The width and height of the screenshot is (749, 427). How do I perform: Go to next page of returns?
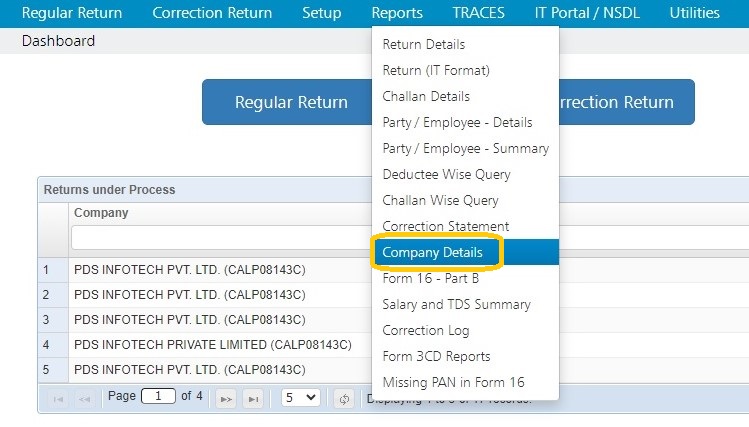coord(226,398)
